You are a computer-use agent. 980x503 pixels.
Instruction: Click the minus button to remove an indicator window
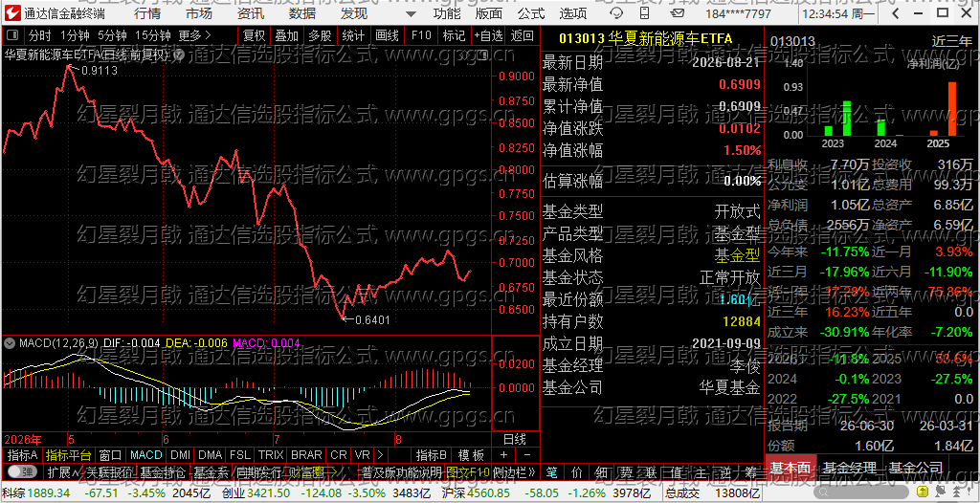click(527, 455)
